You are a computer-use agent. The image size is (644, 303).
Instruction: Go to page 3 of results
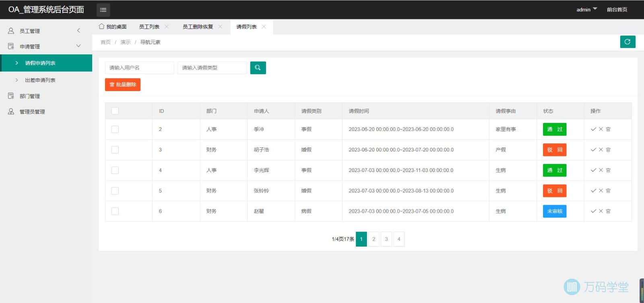coord(386,239)
